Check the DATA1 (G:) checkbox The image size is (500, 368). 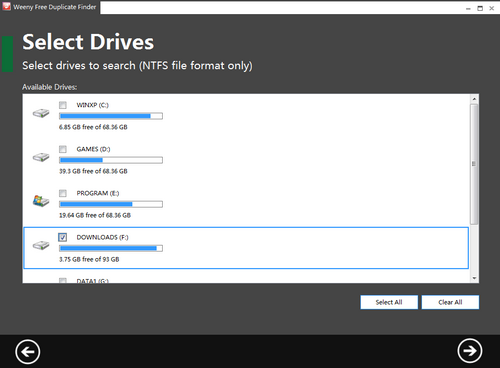click(63, 281)
